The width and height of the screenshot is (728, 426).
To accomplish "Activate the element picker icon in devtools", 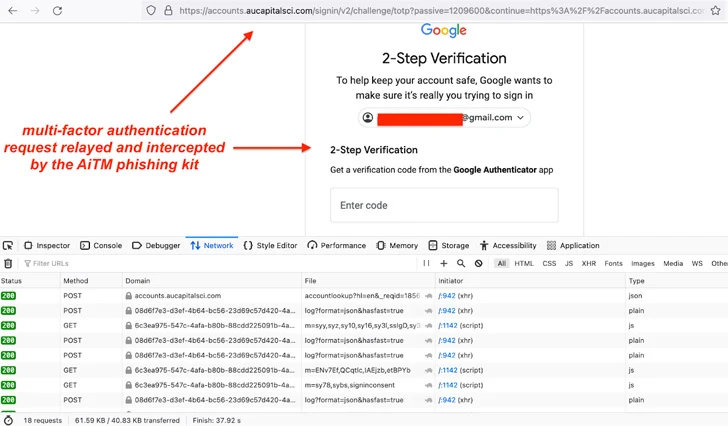I will 8,245.
